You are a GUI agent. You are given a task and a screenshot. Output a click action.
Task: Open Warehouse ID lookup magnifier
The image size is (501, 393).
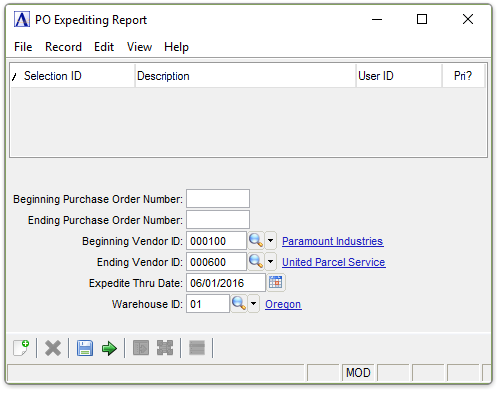(x=239, y=303)
